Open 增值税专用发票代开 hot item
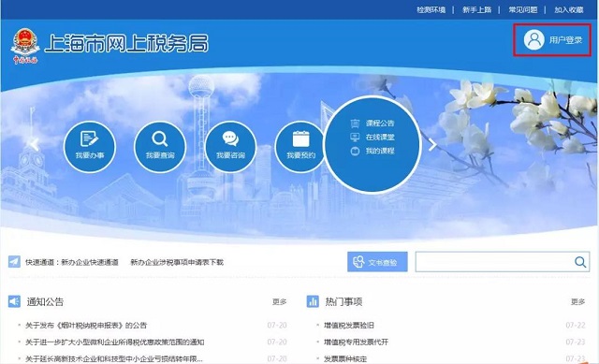This screenshot has width=599, height=364. click(356, 342)
